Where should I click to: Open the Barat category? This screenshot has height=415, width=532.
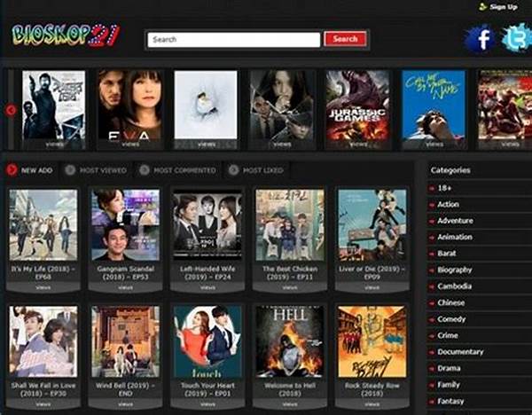pos(447,253)
